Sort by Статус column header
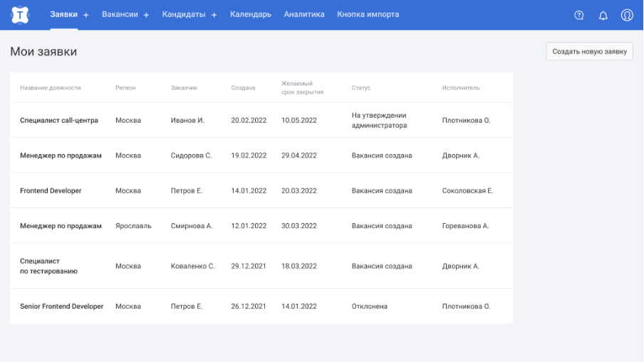Screen dimensions: 644x362 pos(361,88)
